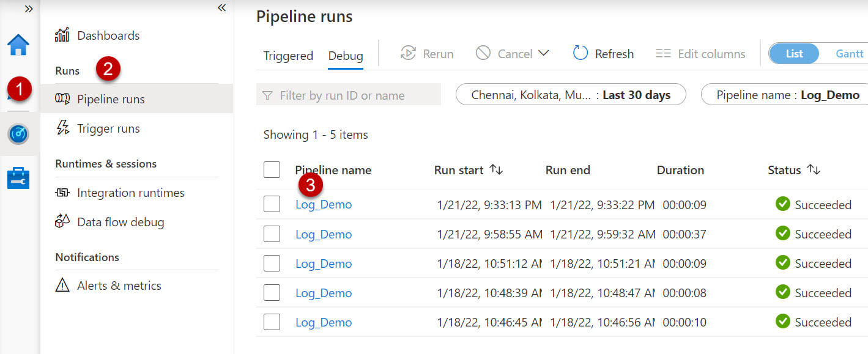Open Integration runtimes item
Image resolution: width=868 pixels, height=354 pixels.
click(x=130, y=193)
